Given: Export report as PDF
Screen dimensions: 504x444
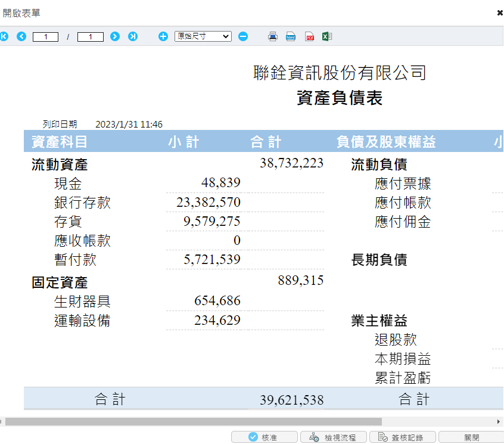Looking at the screenshot, I should (x=310, y=36).
